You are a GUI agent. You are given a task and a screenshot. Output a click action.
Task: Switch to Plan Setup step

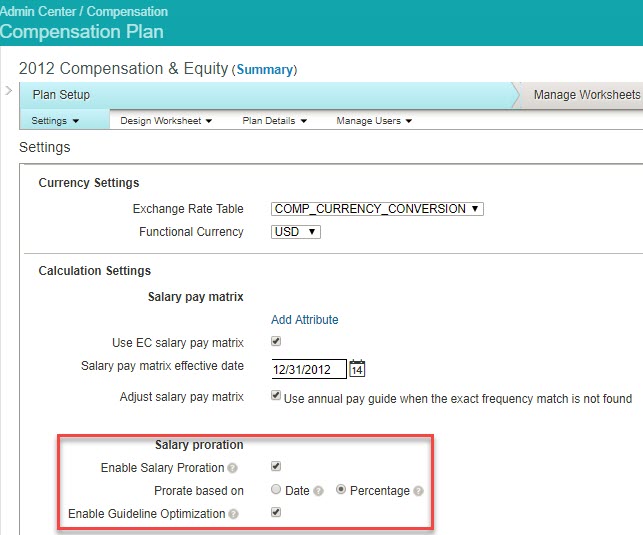[61, 95]
